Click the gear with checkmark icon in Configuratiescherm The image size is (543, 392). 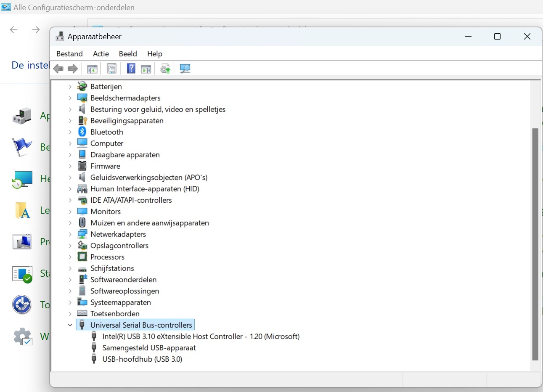pyautogui.click(x=22, y=336)
